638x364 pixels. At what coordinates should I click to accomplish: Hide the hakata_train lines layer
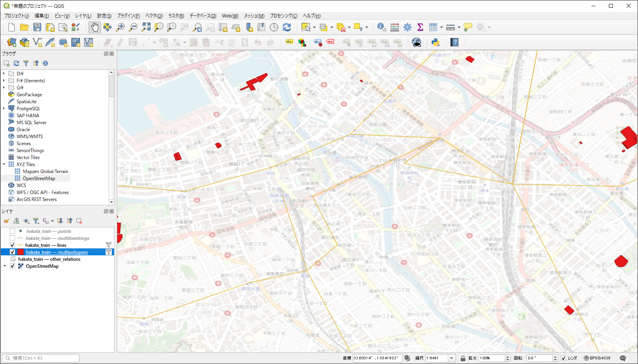pos(12,245)
